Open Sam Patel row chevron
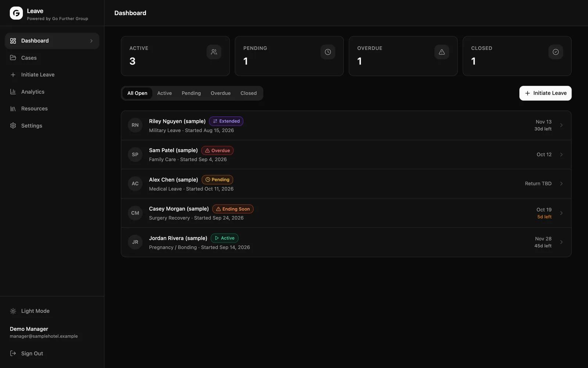The width and height of the screenshot is (588, 368). click(x=561, y=155)
